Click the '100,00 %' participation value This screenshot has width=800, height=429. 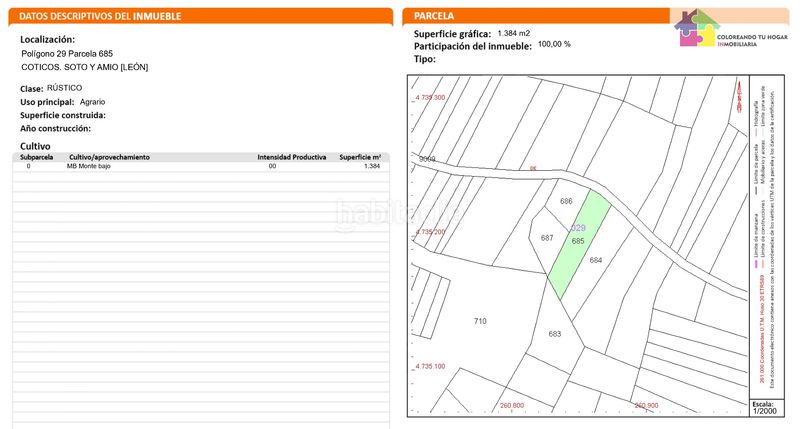pos(554,44)
